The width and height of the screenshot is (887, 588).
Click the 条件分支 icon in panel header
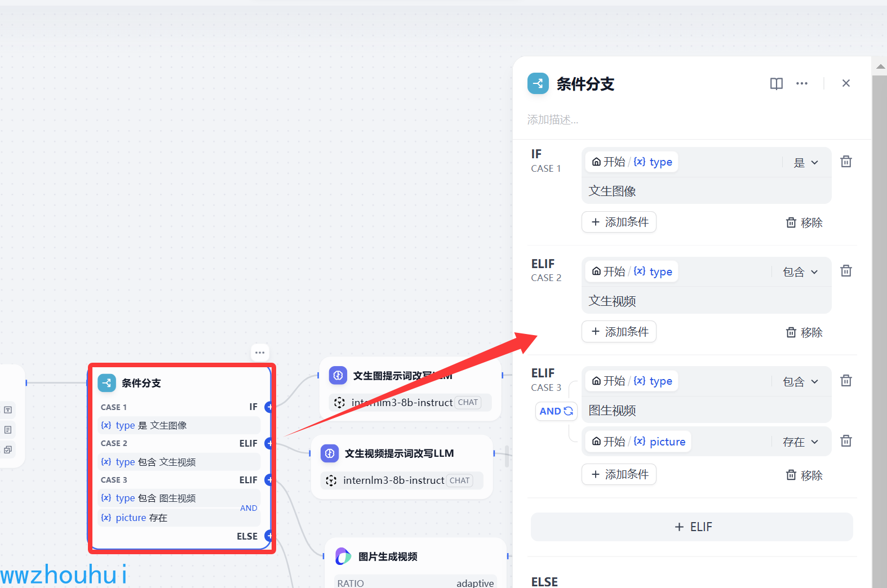coord(538,83)
